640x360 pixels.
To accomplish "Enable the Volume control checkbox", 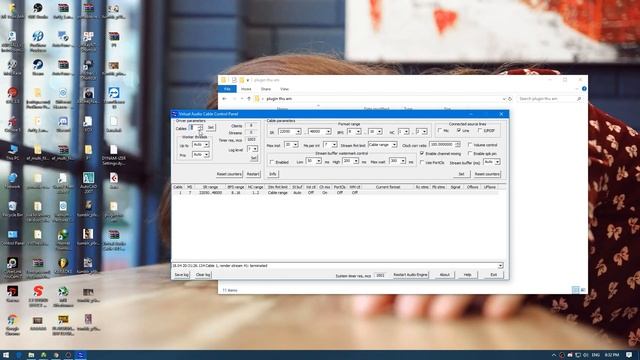I will click(470, 145).
